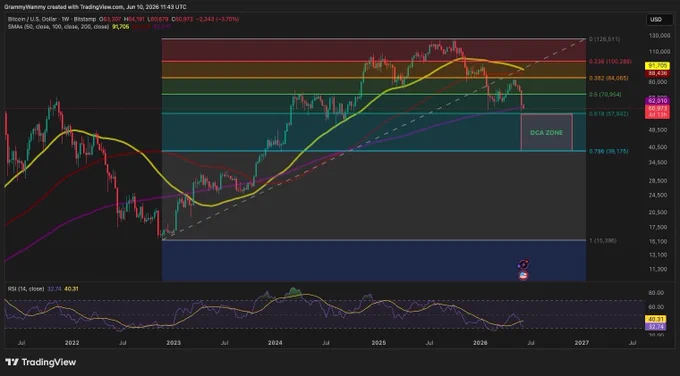The width and height of the screenshot is (680, 376).
Task: Click the 28,500 price axis label
Action: pos(659,180)
